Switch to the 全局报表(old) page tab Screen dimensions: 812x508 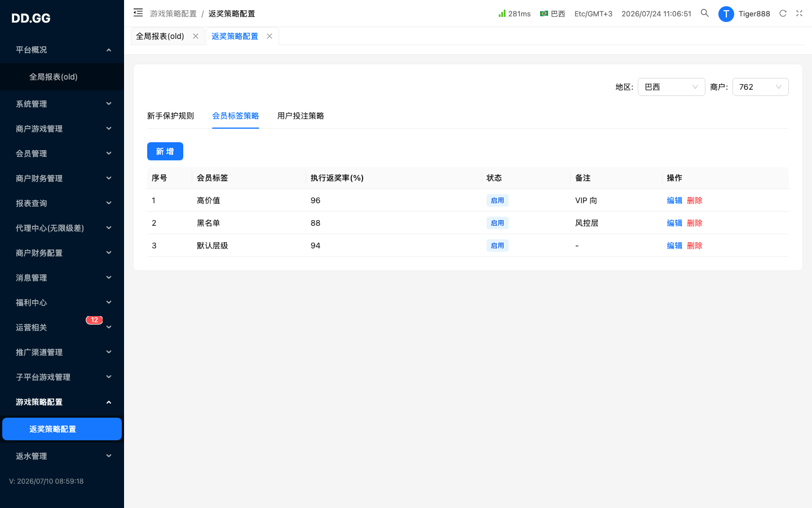[x=160, y=36]
